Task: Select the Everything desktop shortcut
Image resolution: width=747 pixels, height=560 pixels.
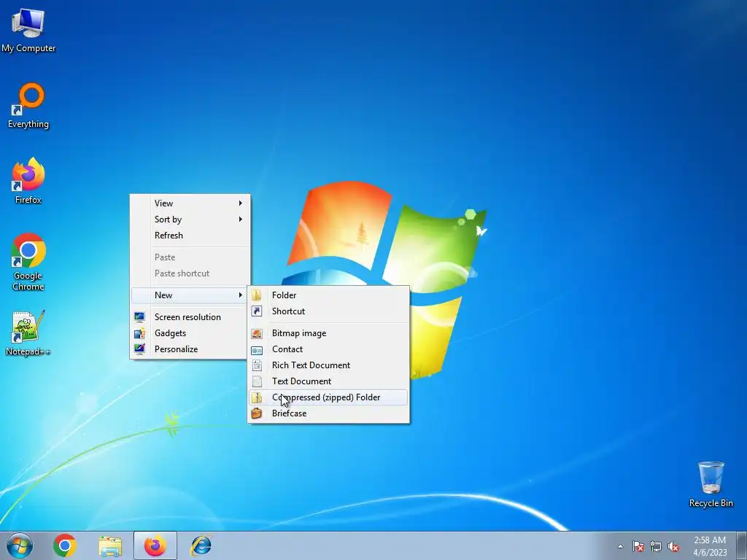Action: click(28, 105)
